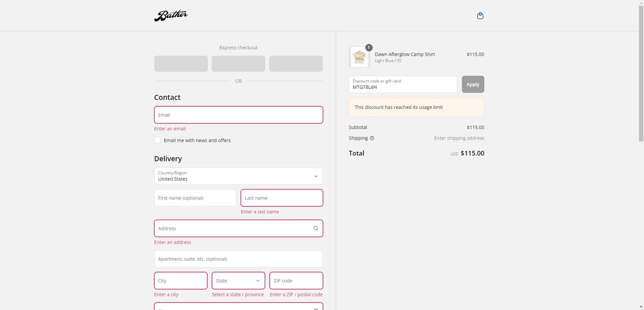Click the shipping help question icon
This screenshot has height=310, width=644.
tap(372, 138)
